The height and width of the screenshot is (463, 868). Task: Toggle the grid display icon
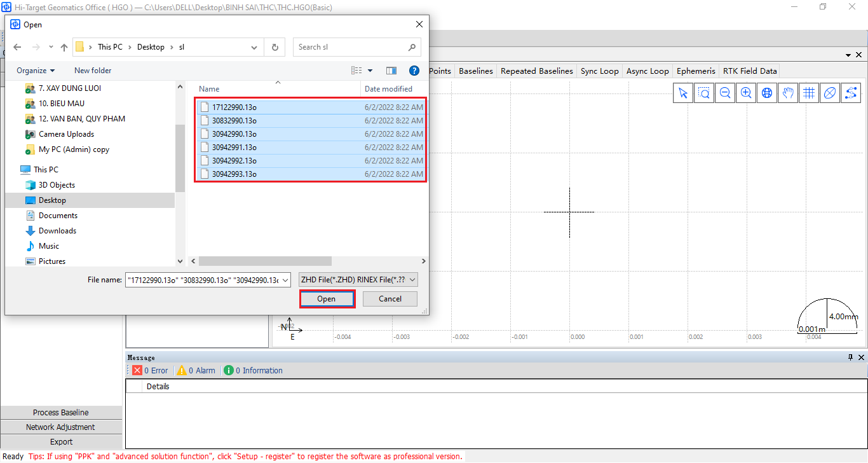click(809, 93)
